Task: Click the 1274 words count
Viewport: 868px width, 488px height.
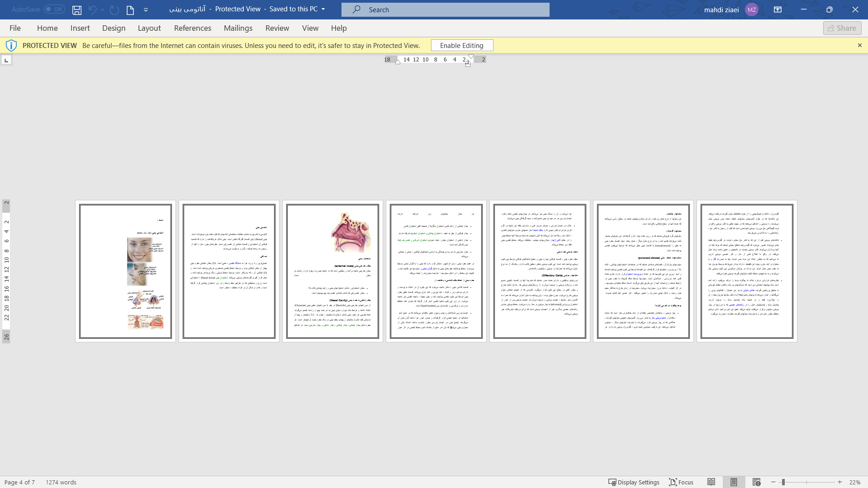Action: [x=61, y=482]
